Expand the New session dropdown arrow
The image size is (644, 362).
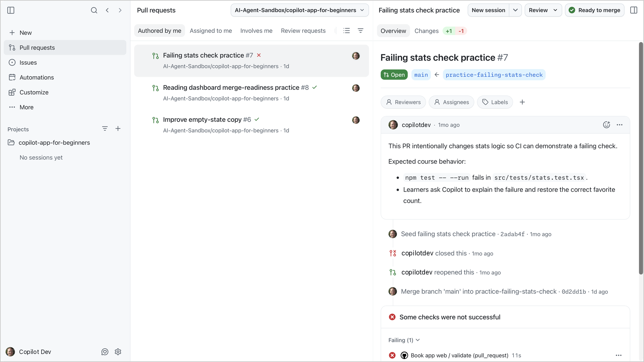[516, 10]
